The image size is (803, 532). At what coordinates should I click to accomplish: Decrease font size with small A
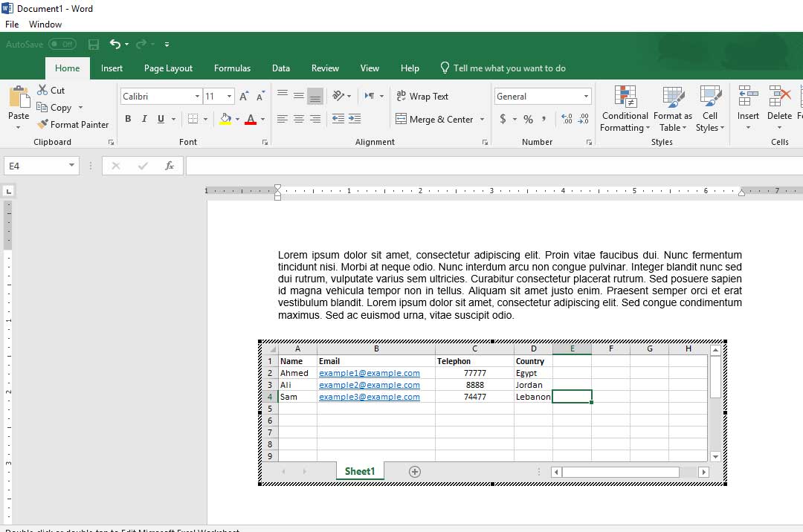coord(260,96)
